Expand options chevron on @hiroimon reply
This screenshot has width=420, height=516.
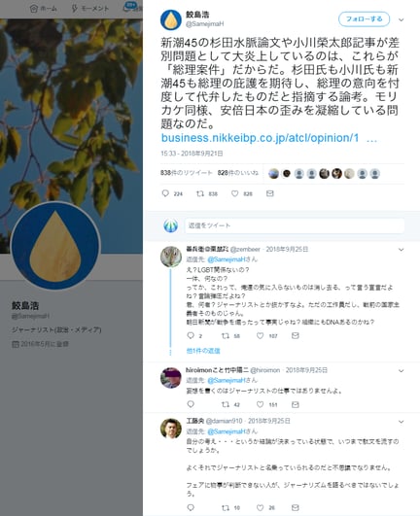pyautogui.click(x=401, y=370)
